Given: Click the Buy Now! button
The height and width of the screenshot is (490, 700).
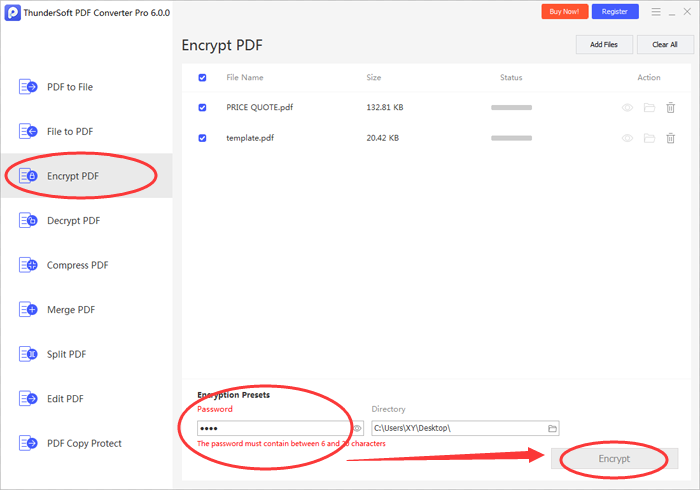Looking at the screenshot, I should pyautogui.click(x=565, y=12).
